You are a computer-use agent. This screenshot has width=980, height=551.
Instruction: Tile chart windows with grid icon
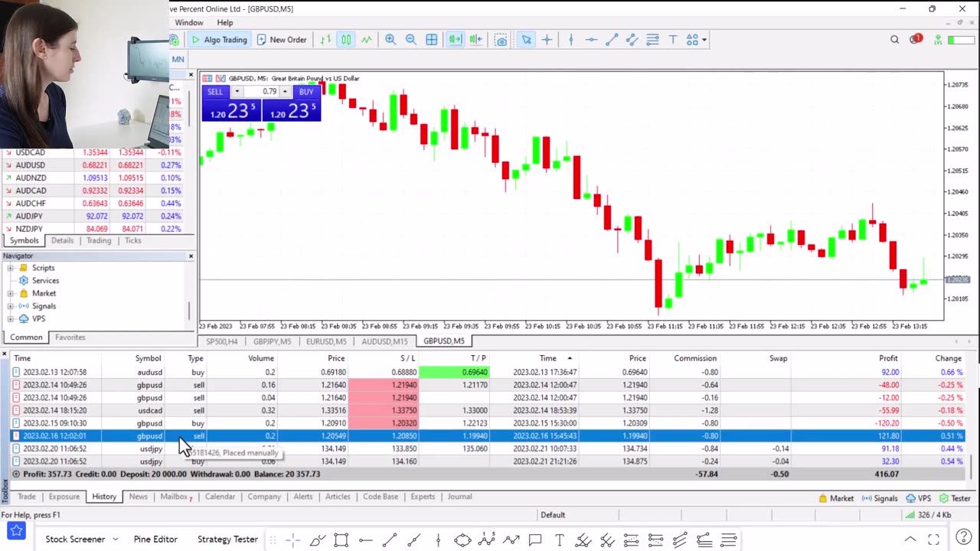coord(432,40)
